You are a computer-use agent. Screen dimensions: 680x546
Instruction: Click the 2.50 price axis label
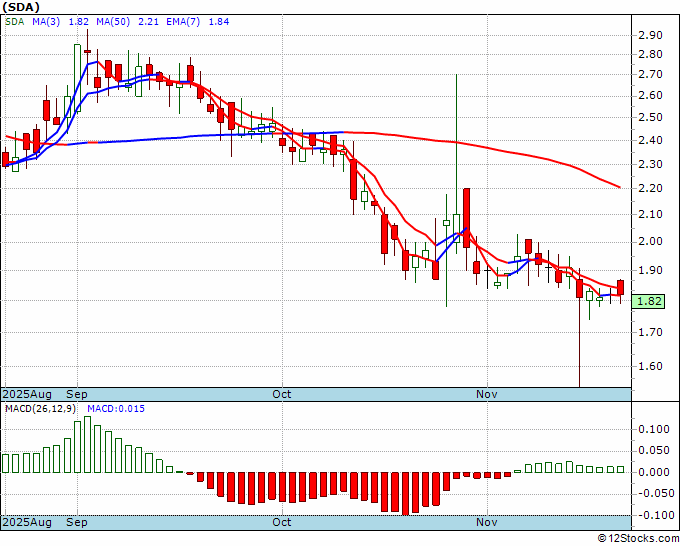650,118
